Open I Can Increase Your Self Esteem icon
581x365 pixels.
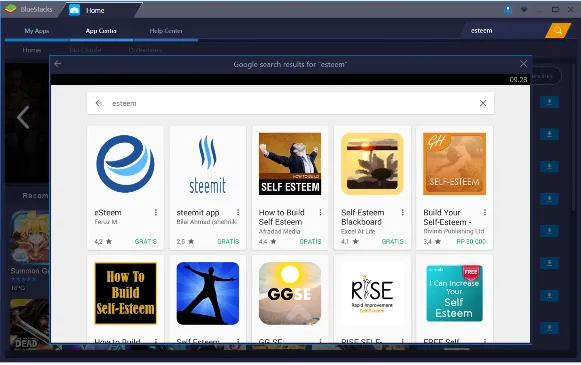pos(454,293)
